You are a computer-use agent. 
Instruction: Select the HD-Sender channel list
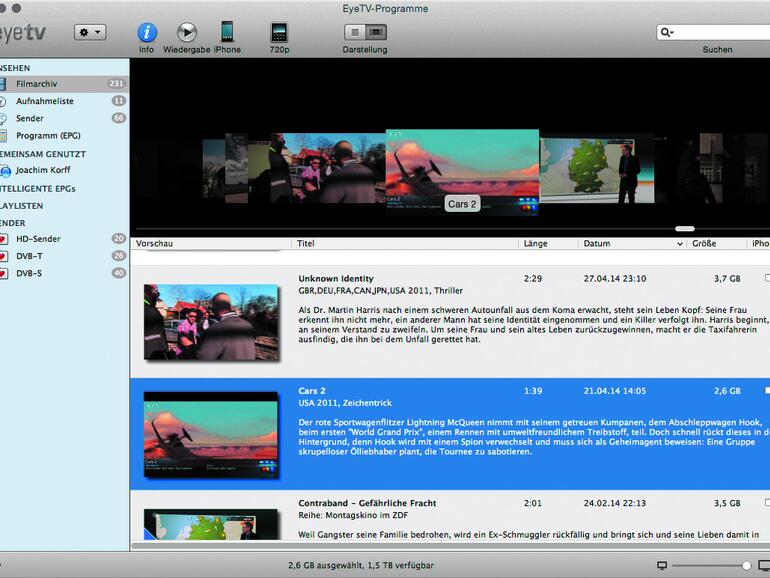pyautogui.click(x=65, y=239)
